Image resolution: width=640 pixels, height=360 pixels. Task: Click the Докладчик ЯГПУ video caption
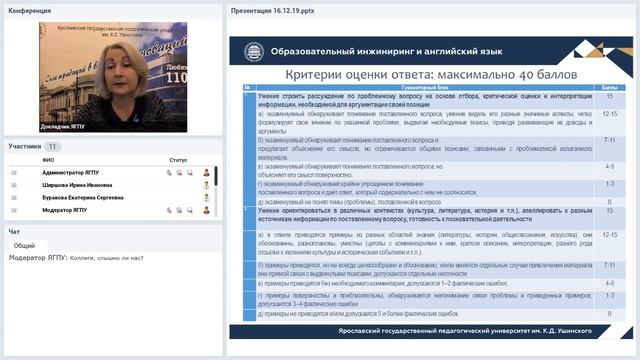click(x=63, y=127)
